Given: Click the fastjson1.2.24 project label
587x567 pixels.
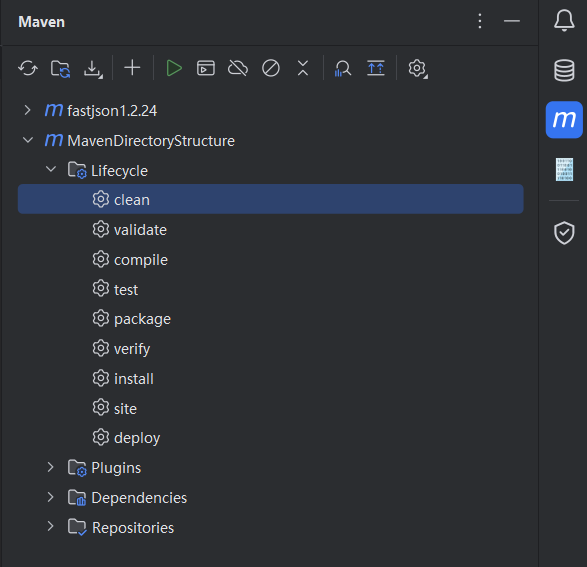Looking at the screenshot, I should [112, 111].
